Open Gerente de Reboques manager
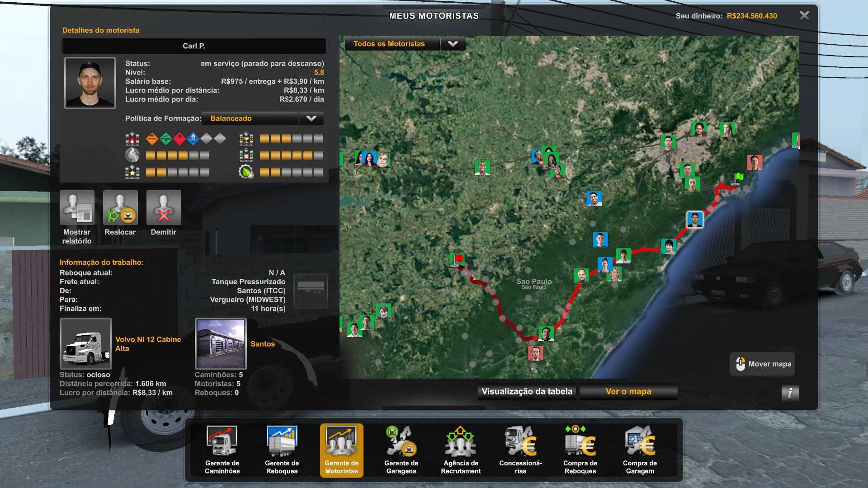This screenshot has height=488, width=868. tap(282, 450)
